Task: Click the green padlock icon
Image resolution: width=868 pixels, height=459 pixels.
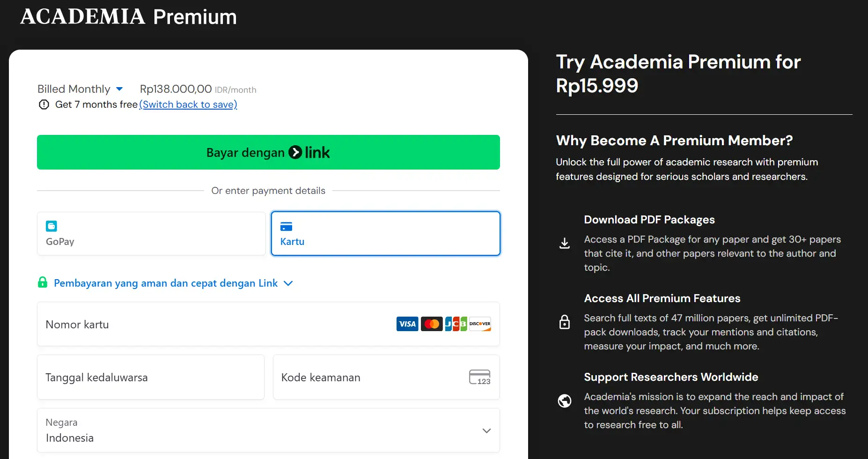Action: [x=43, y=282]
